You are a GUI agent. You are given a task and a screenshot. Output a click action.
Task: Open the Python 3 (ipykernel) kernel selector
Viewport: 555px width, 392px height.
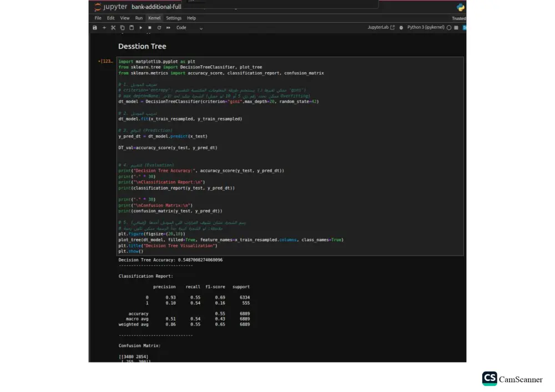[426, 27]
